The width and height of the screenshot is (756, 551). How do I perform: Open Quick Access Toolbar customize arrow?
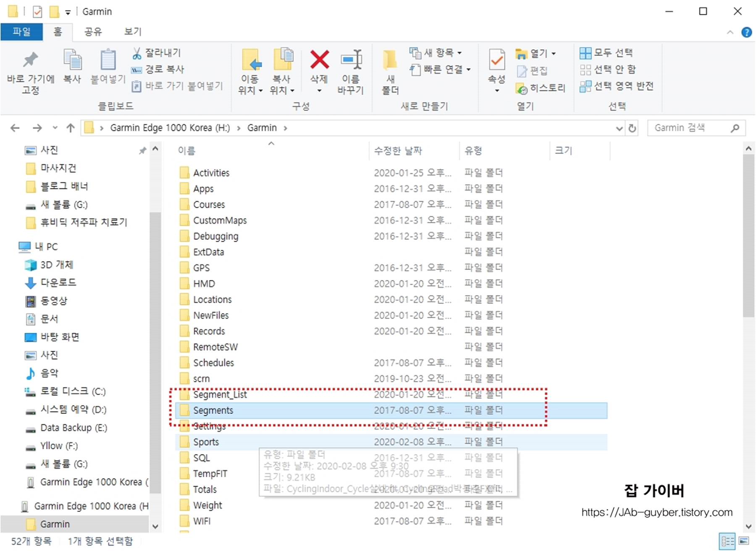(x=68, y=12)
